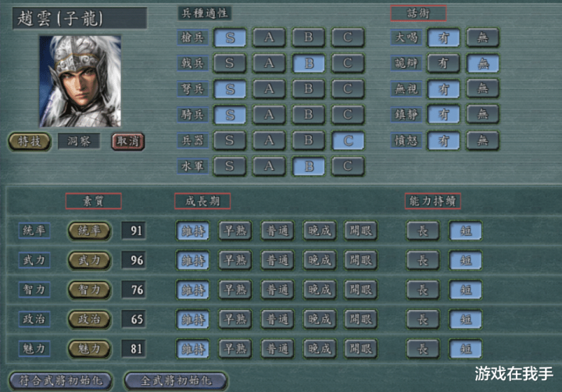
Task: Set 水軍 aptitude to S
Action: coord(230,166)
